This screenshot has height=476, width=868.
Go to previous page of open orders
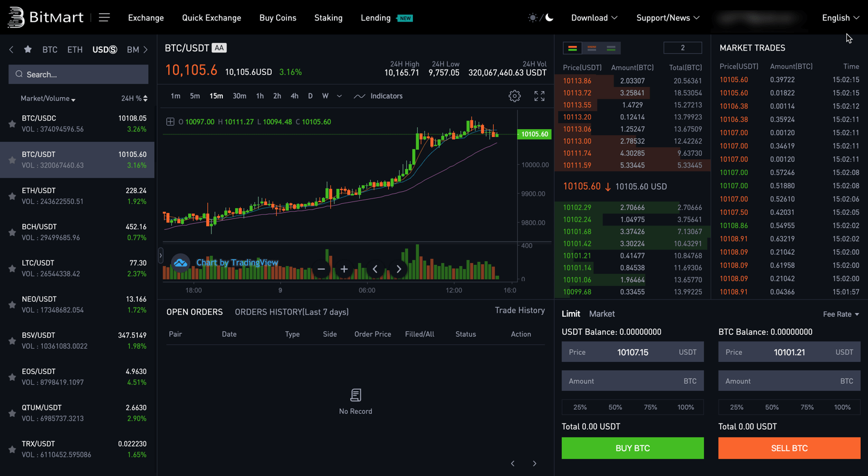(x=513, y=463)
